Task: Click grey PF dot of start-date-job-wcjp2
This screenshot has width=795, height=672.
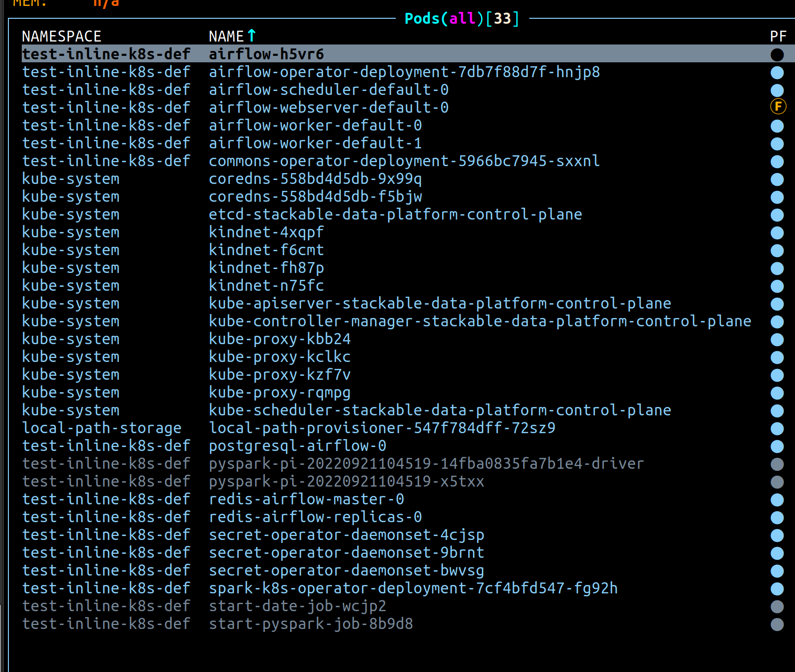Action: tap(777, 607)
